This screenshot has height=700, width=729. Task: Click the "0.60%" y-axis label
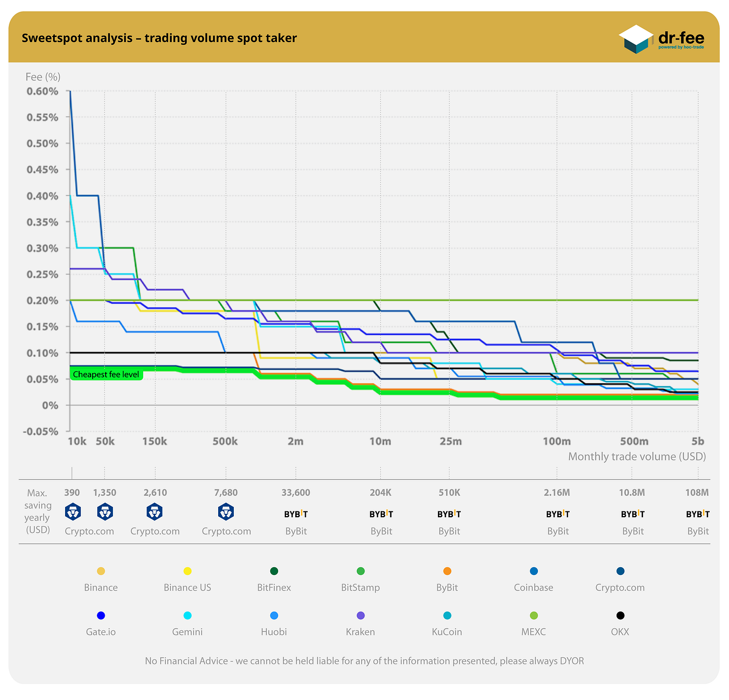43,92
